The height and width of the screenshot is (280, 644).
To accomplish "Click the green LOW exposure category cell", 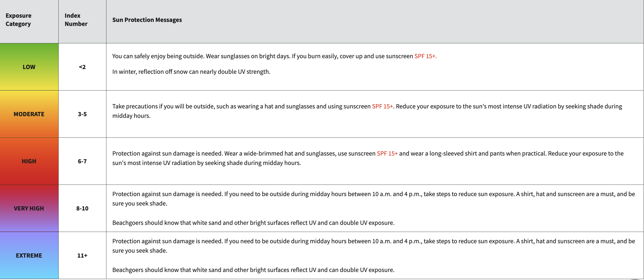I will [29, 67].
